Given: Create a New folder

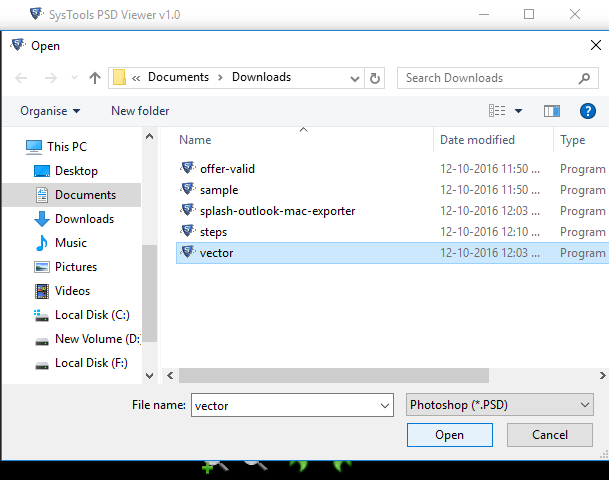Looking at the screenshot, I should tap(140, 111).
